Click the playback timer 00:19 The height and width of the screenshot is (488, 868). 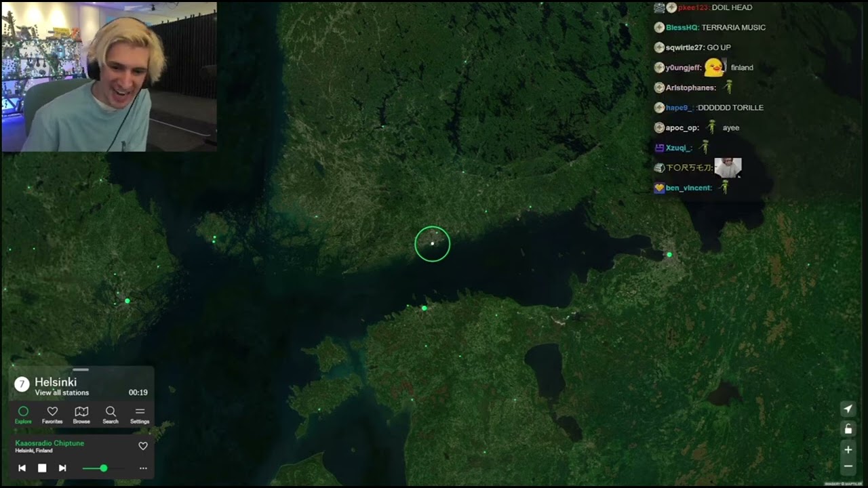(x=138, y=392)
